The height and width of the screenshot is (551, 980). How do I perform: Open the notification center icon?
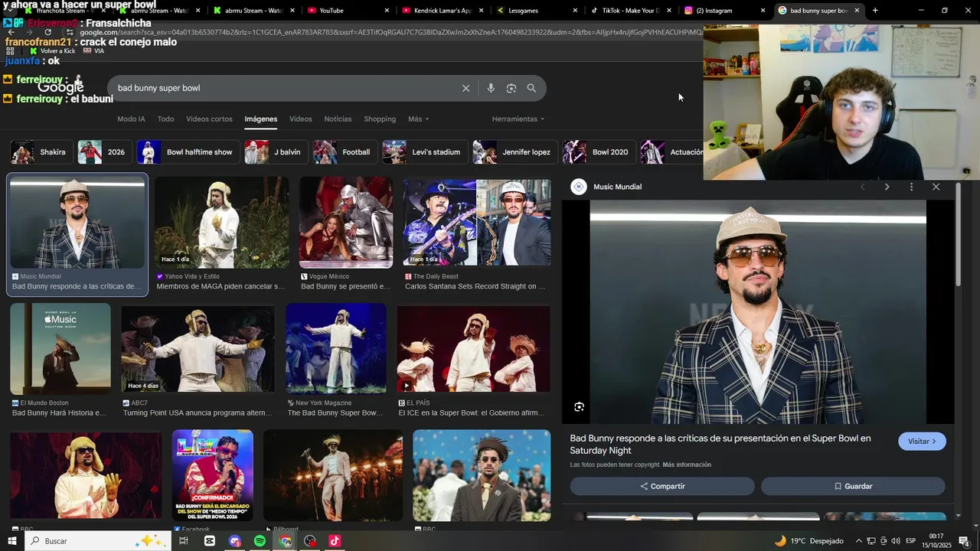click(964, 541)
